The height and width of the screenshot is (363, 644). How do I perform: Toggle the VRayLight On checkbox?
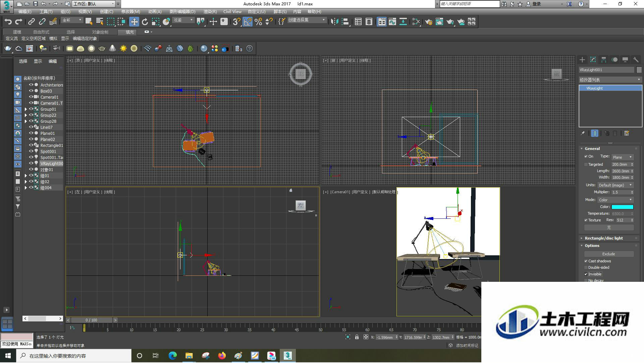pyautogui.click(x=586, y=157)
